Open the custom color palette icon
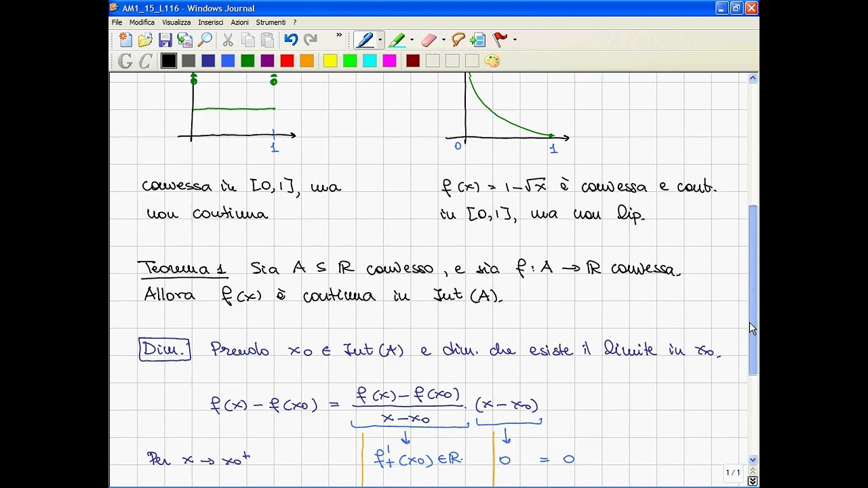 [x=492, y=61]
